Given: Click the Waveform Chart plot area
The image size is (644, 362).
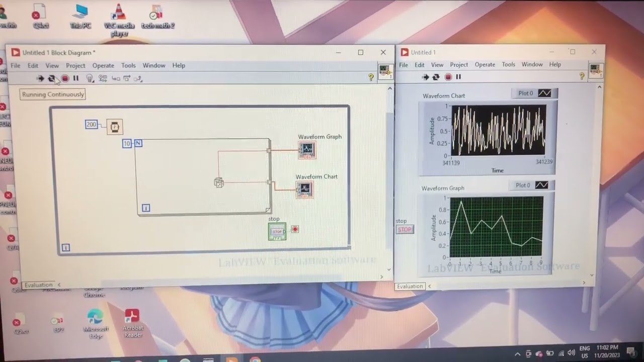Looking at the screenshot, I should tap(498, 130).
